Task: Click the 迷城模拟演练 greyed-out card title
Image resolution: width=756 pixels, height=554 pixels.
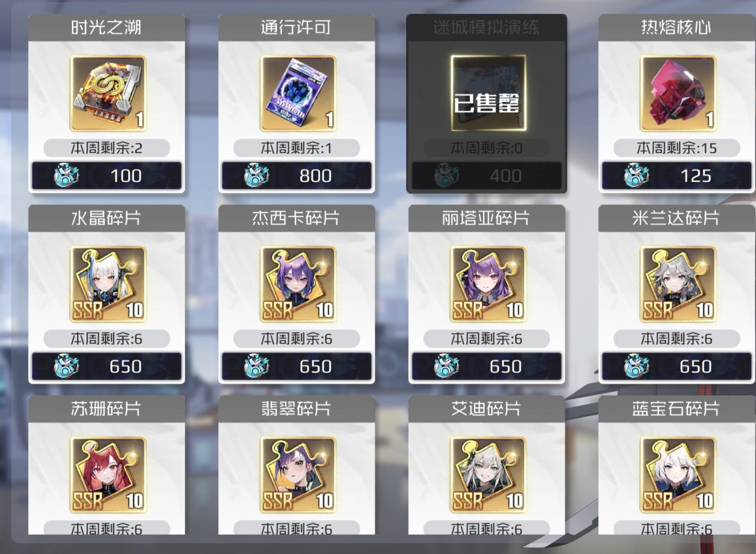Action: [486, 27]
